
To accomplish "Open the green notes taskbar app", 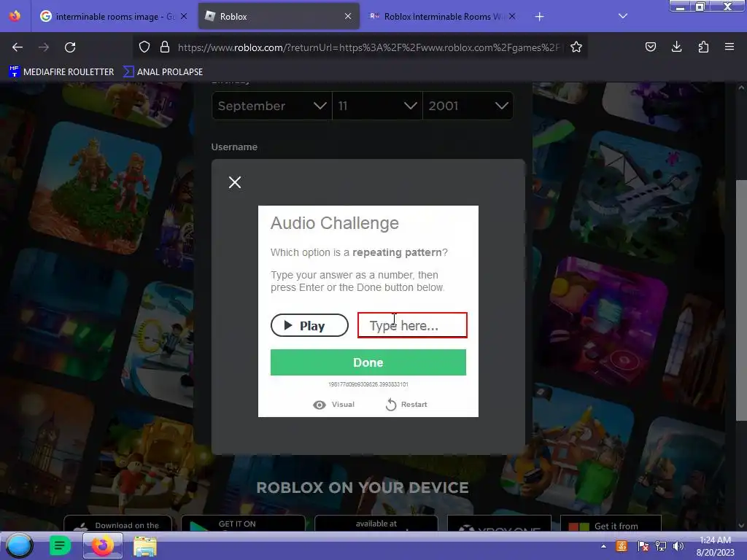I will pyautogui.click(x=60, y=545).
